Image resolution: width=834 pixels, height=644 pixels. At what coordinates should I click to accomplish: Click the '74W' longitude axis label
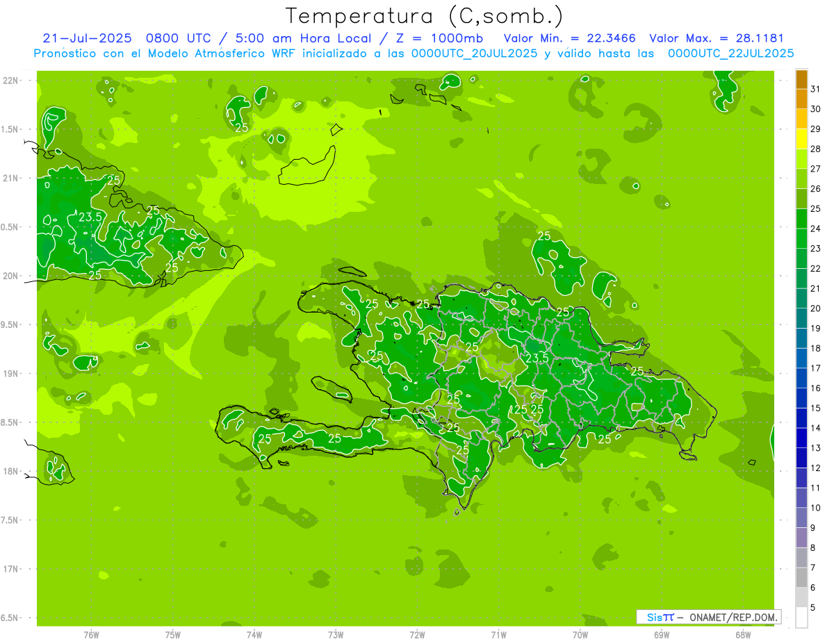click(x=254, y=634)
